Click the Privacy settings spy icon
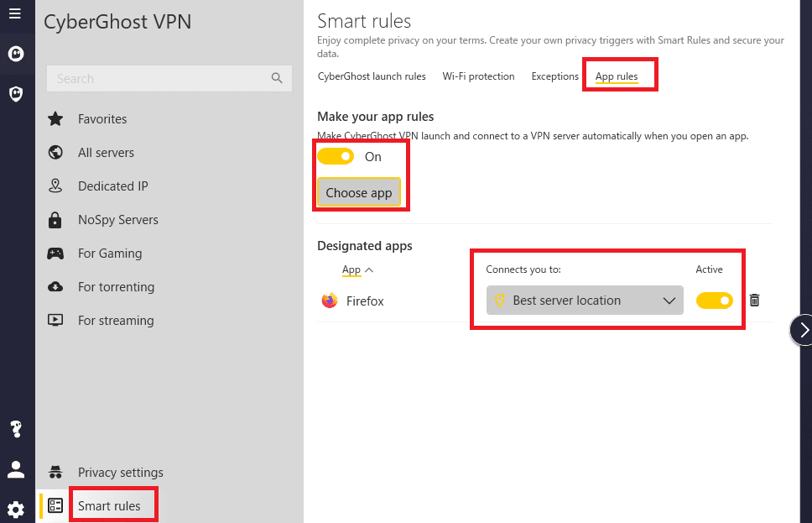812x523 pixels. [55, 472]
